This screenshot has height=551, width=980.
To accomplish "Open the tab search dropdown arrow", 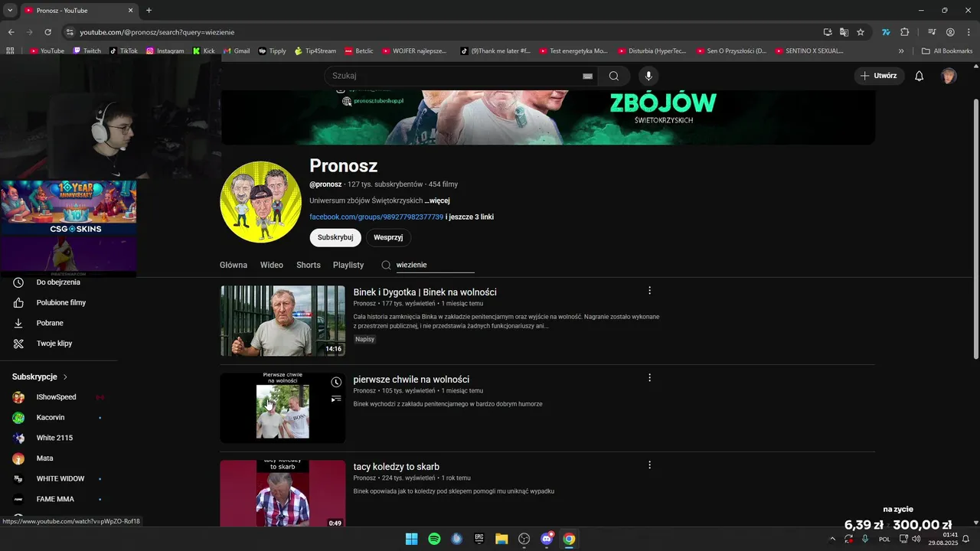I will (x=10, y=11).
